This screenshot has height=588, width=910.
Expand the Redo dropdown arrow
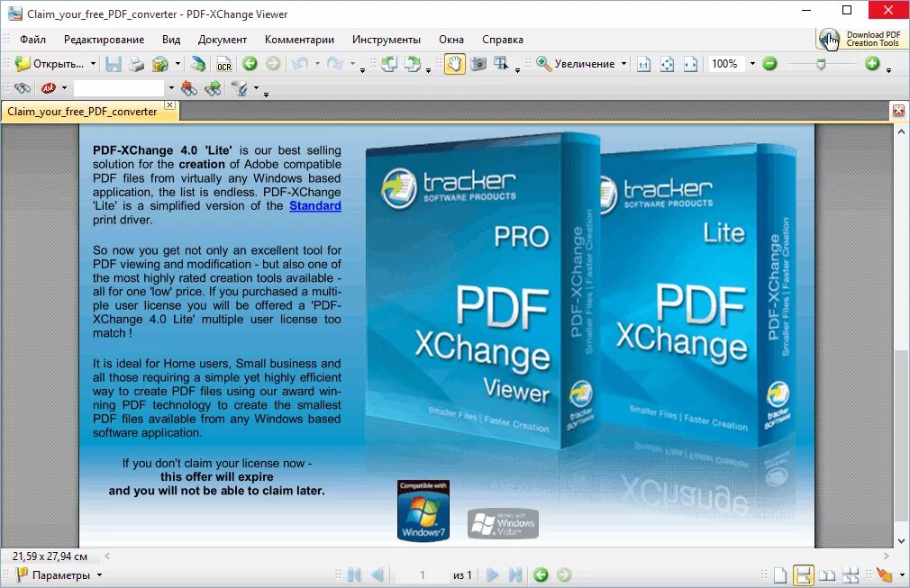pyautogui.click(x=351, y=63)
